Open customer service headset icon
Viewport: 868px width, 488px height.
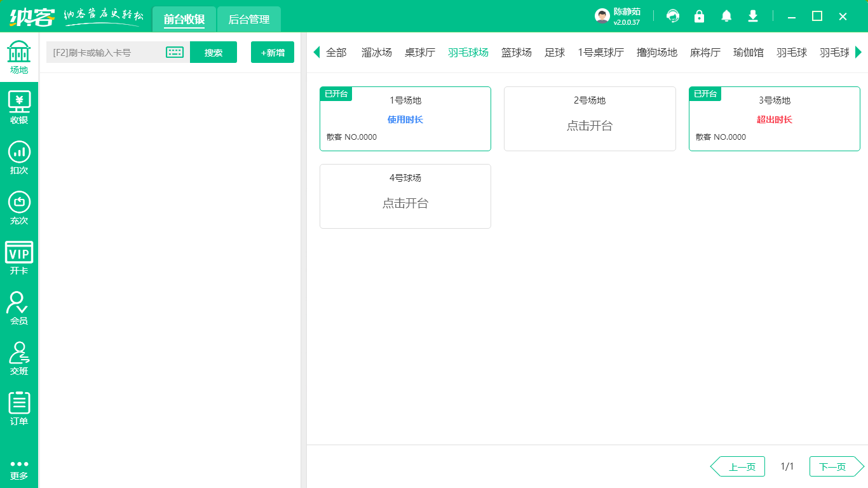click(x=672, y=16)
